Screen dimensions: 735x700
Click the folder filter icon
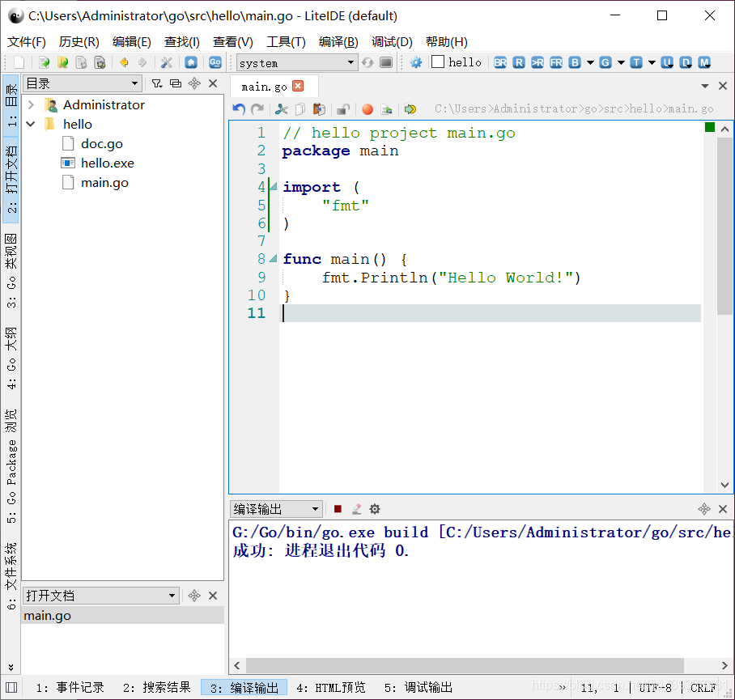(x=157, y=83)
